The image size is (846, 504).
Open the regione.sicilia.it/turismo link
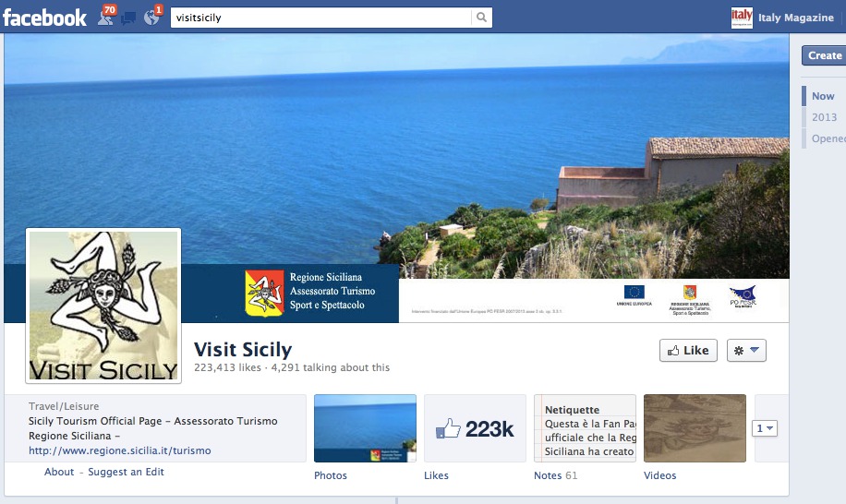pyautogui.click(x=120, y=450)
